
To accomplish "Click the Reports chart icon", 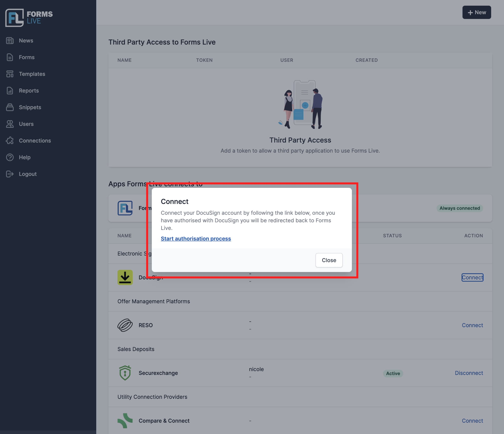I will [10, 91].
